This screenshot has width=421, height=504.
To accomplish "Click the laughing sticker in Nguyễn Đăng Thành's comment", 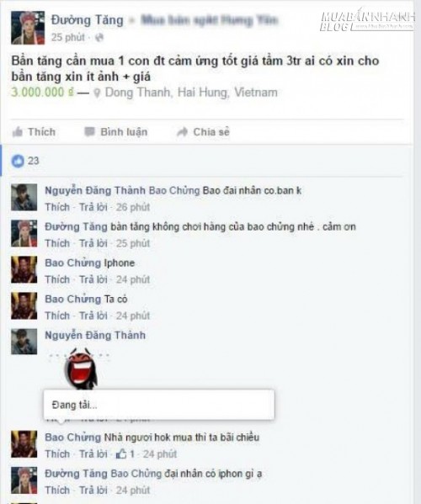I will (81, 369).
